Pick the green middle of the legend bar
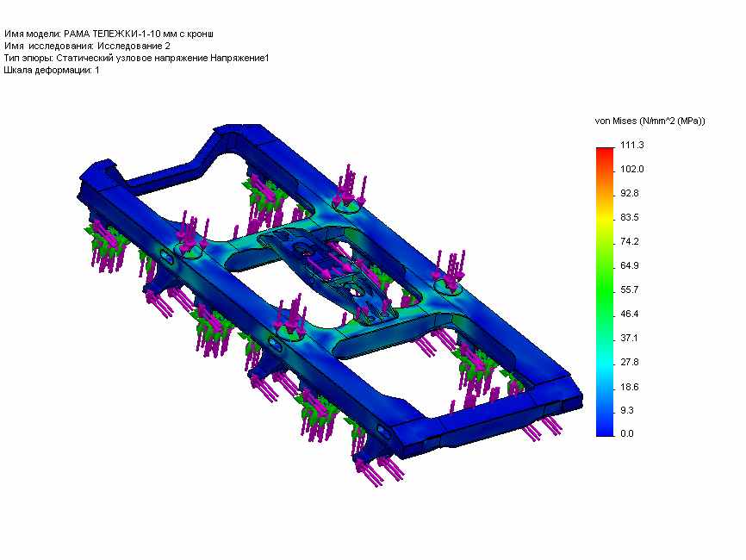 point(603,276)
